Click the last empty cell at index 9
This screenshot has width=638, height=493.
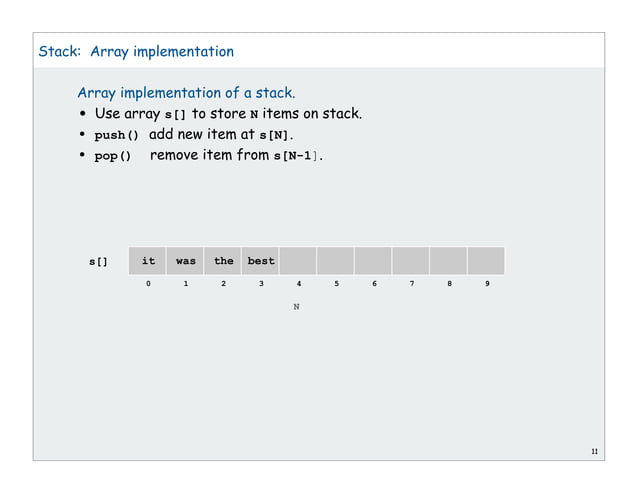[x=486, y=261]
